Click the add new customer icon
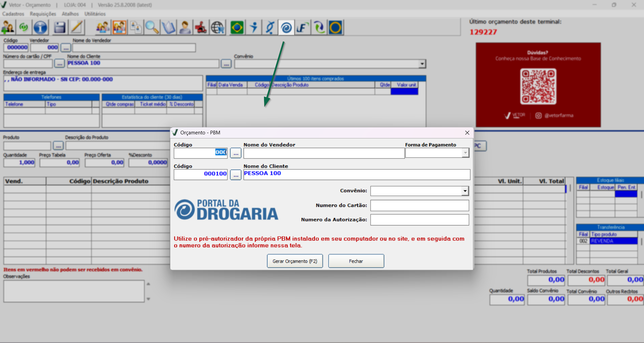 (x=8, y=28)
